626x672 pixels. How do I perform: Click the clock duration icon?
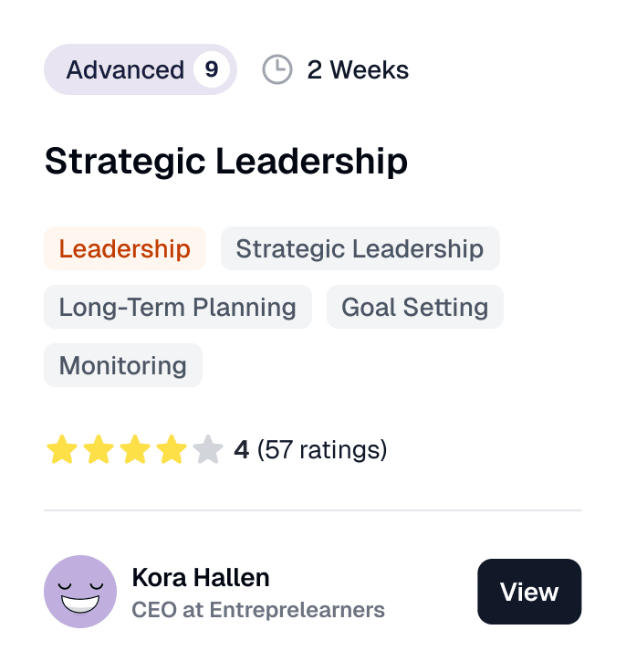276,70
